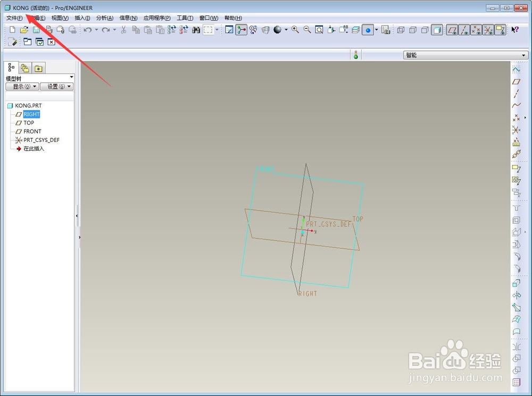Open the 分析(A) menu
The width and height of the screenshot is (532, 396).
[105, 18]
